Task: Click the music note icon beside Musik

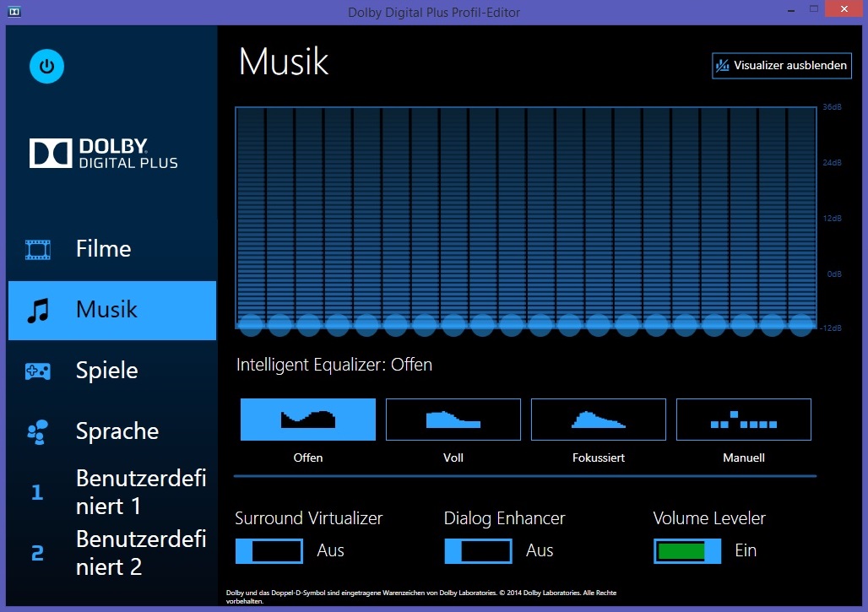Action: pyautogui.click(x=38, y=311)
